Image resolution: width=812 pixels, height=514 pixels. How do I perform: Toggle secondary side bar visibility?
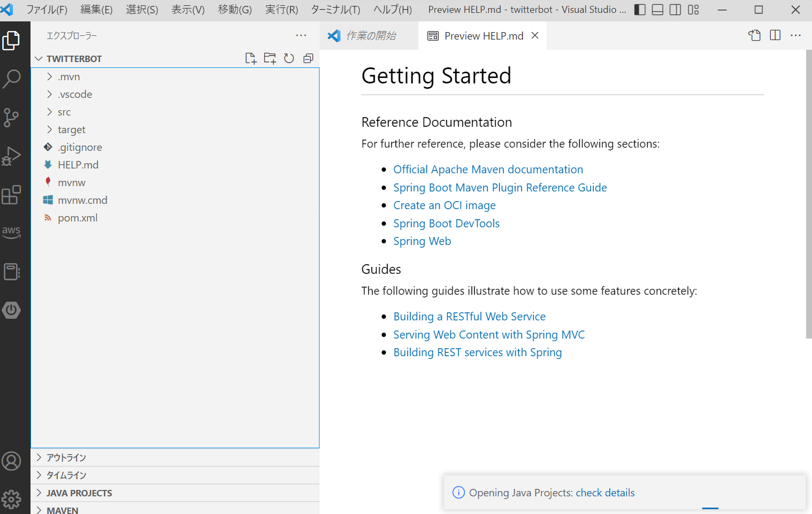(676, 10)
